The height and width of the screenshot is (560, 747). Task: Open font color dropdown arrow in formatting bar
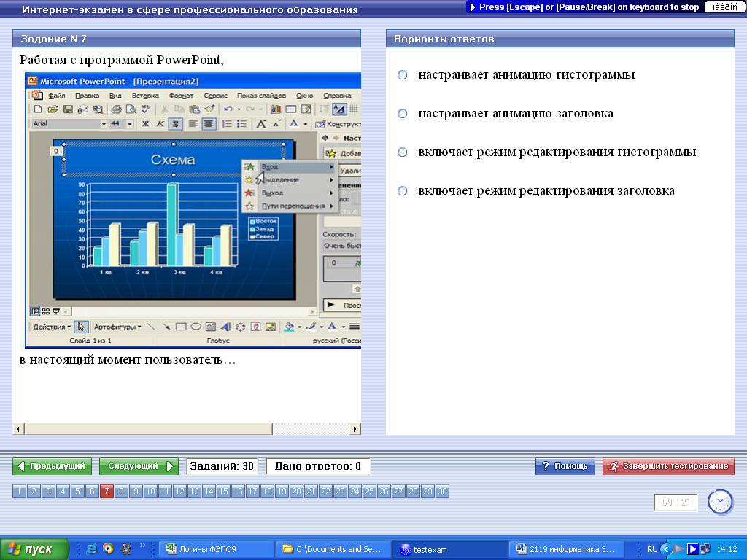tap(306, 124)
